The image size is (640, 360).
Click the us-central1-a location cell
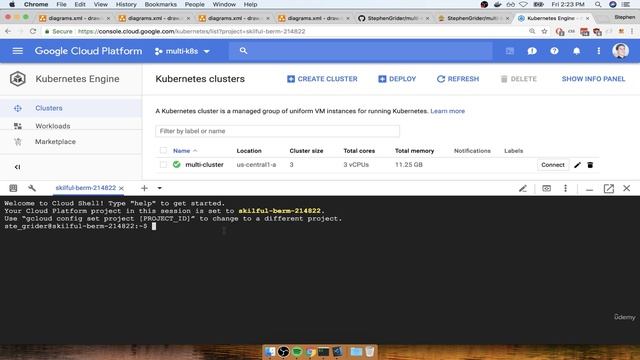pos(256,164)
